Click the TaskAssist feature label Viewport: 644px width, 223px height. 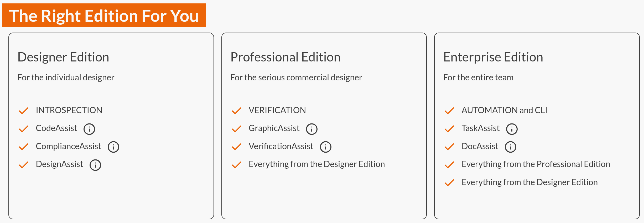pos(481,128)
